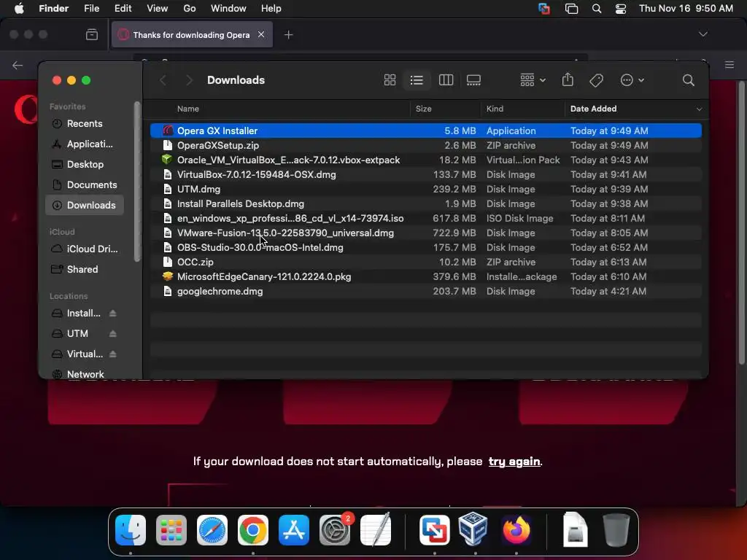Screen dimensions: 747x560
Task: Open the Window menu
Action: point(228,9)
